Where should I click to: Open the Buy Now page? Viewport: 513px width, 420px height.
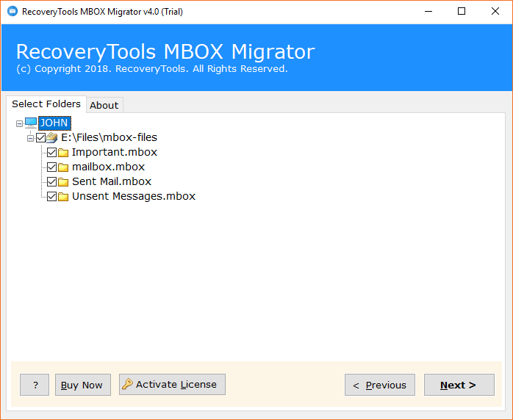83,385
